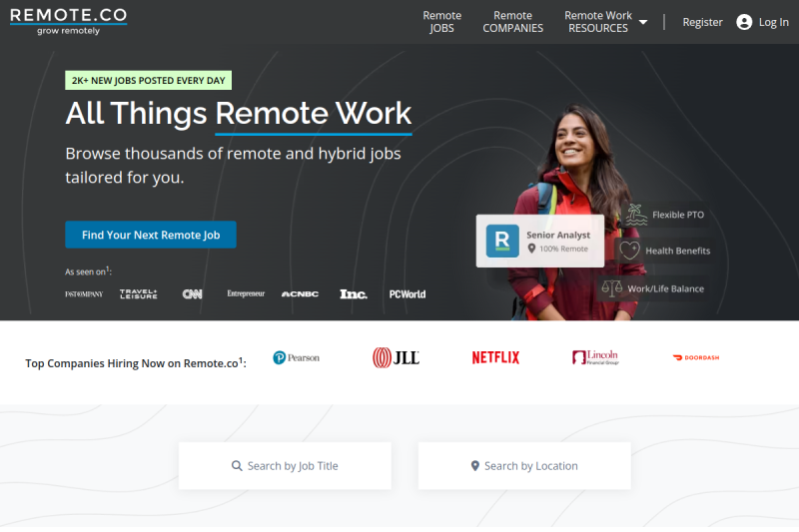
Task: Click the All Things Remote Work heading
Action: click(239, 113)
